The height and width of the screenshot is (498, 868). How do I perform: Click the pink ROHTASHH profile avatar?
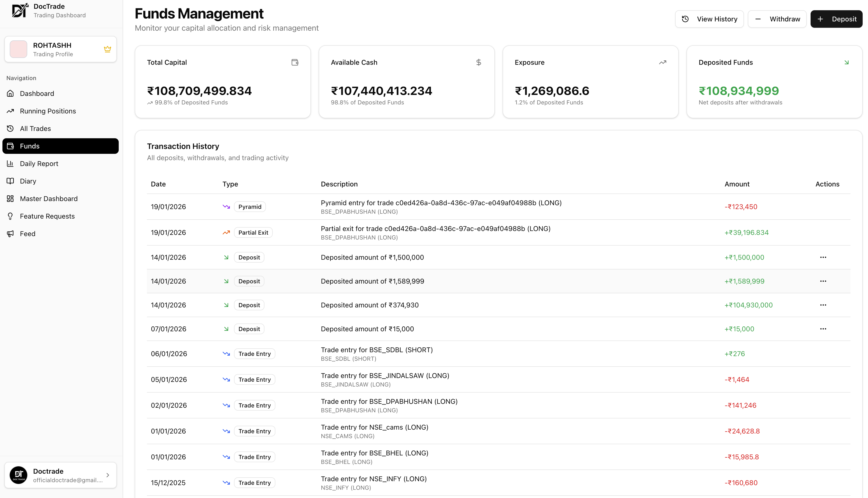18,49
